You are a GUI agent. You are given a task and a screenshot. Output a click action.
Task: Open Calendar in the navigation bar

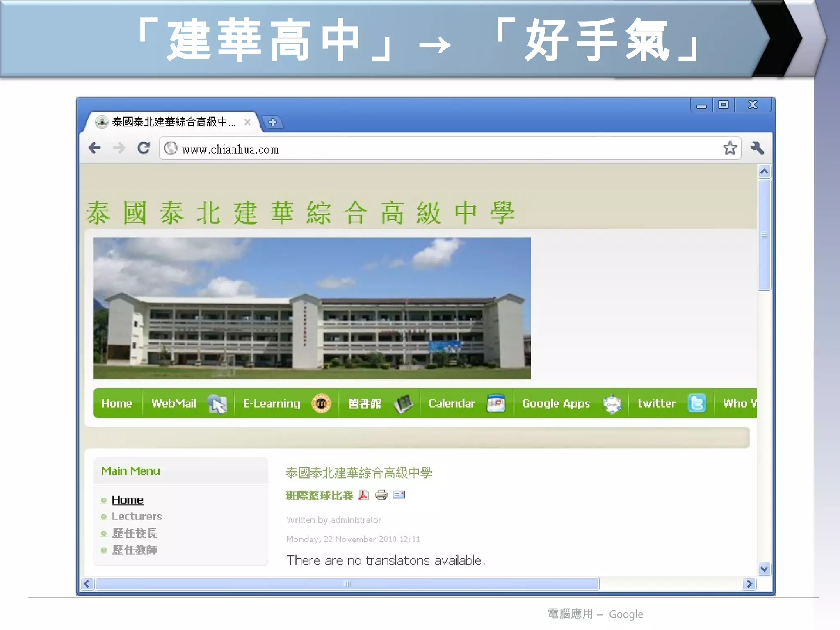click(x=452, y=404)
